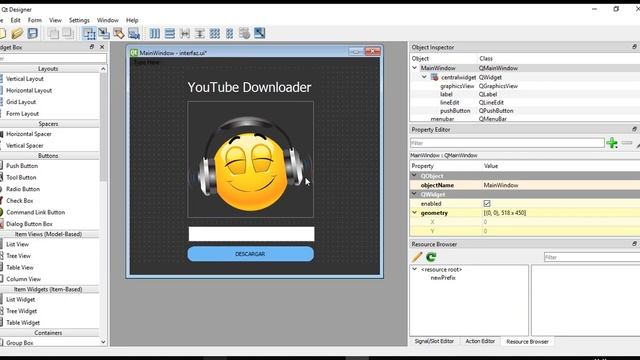
Task: Click the objectName value MainWindow
Action: pos(501,185)
